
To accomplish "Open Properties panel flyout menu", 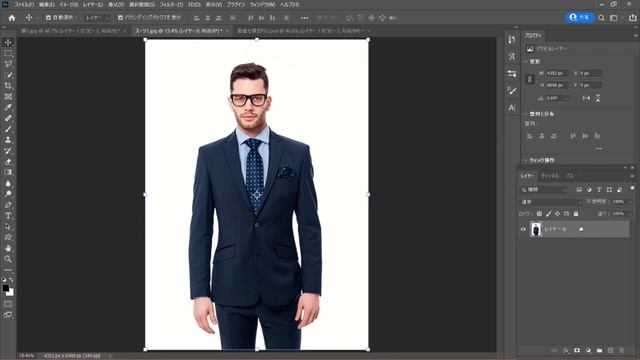I will [x=636, y=36].
